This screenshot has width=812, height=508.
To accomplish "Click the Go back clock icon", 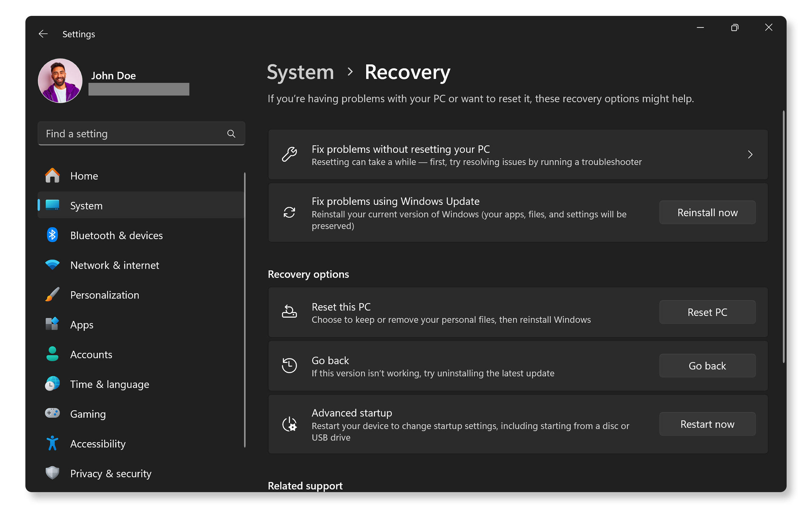I will coord(289,365).
